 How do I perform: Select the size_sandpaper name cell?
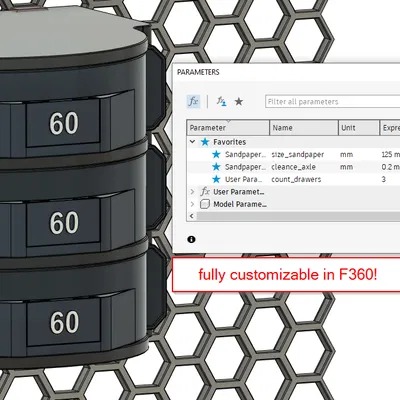point(298,154)
